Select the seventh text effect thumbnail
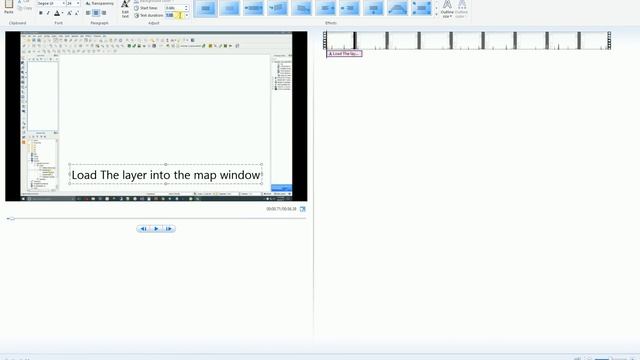Screen dimensions: 640x360 [349, 8]
